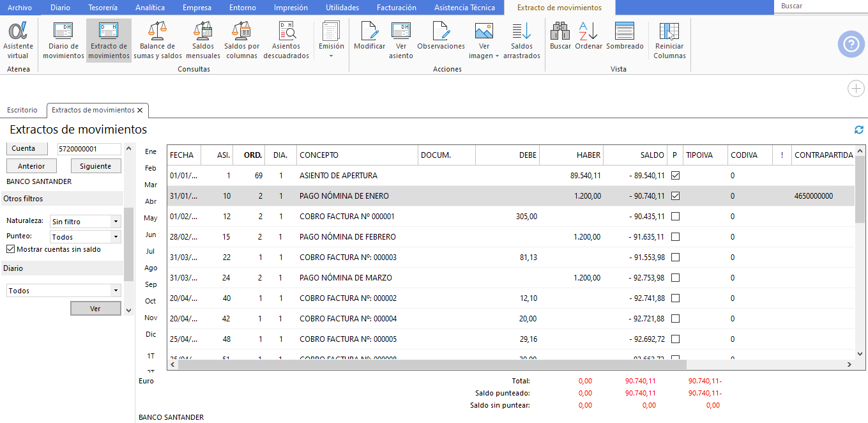Open Asientos descuadrados view
The height and width of the screenshot is (423, 868).
pyautogui.click(x=286, y=40)
